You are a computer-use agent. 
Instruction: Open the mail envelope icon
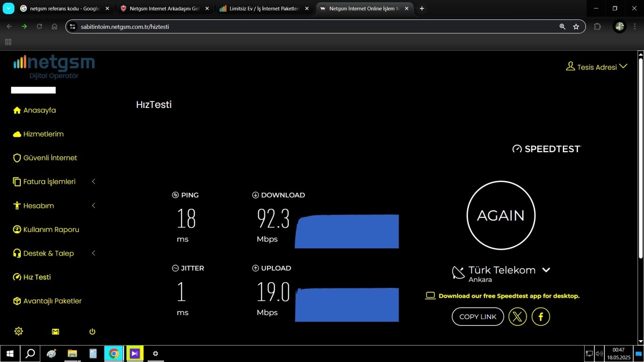tap(55, 332)
